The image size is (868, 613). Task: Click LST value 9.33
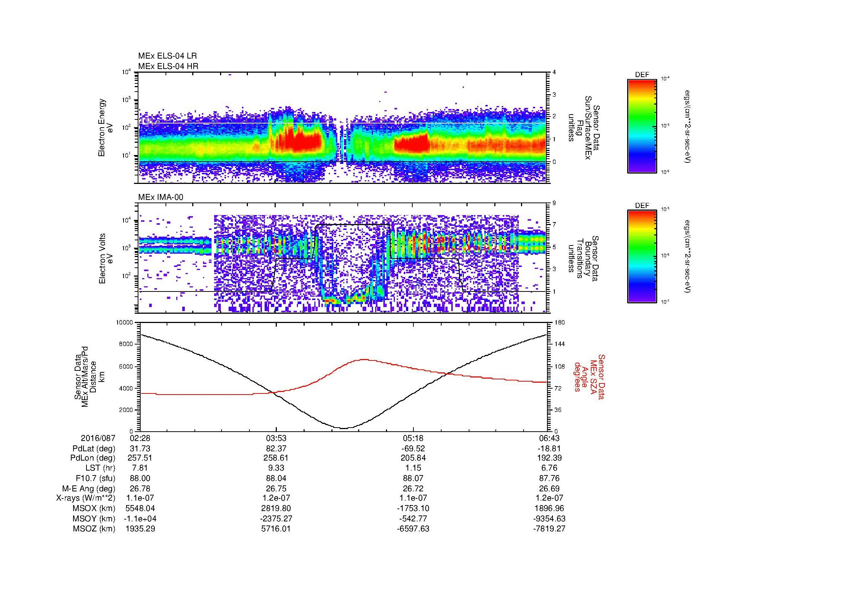click(276, 468)
